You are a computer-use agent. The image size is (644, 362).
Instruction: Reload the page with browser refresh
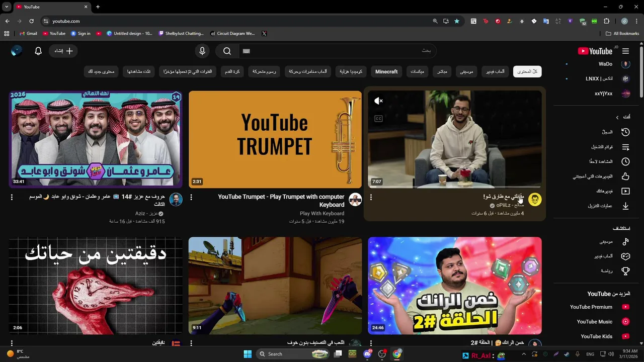pos(31,21)
